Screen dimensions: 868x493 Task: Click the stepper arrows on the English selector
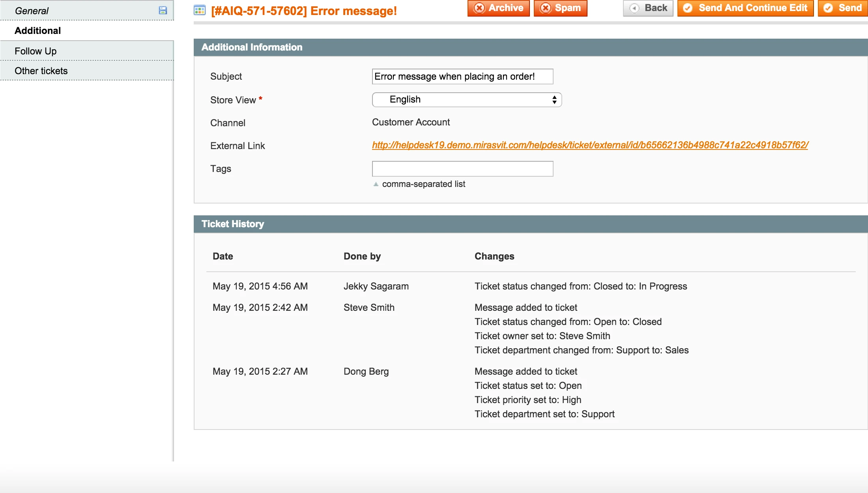[x=554, y=100]
